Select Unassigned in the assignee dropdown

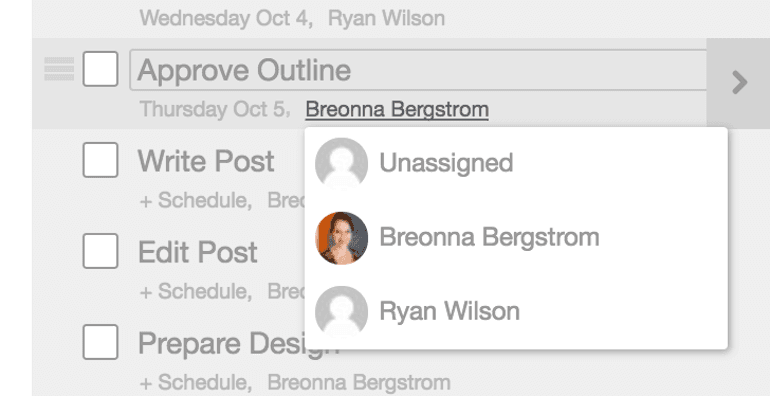[x=516, y=164]
